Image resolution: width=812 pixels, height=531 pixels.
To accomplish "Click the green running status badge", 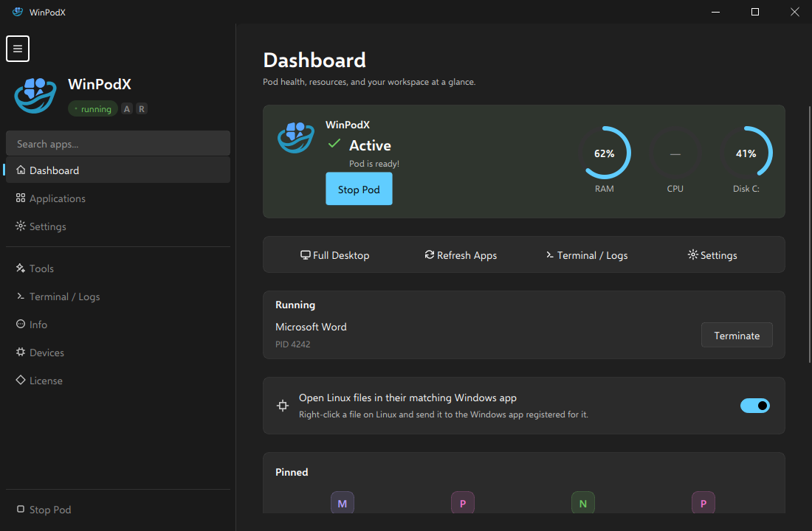I will click(x=93, y=108).
